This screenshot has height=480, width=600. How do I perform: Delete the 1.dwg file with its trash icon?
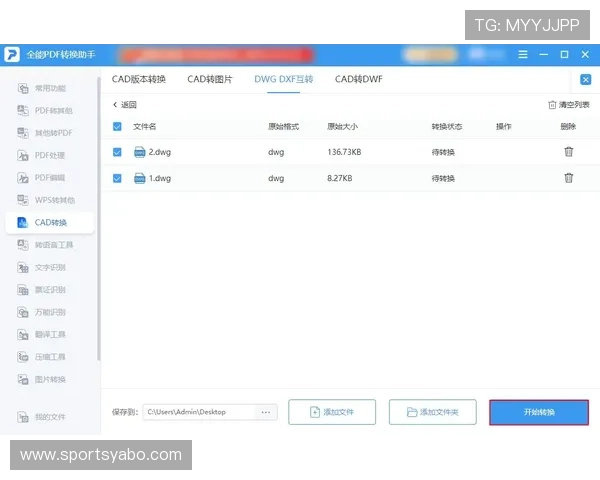coord(569,178)
